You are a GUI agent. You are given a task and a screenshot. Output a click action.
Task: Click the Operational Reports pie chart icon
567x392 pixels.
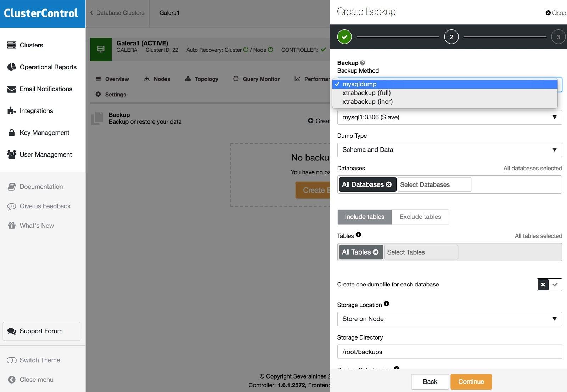(x=12, y=67)
